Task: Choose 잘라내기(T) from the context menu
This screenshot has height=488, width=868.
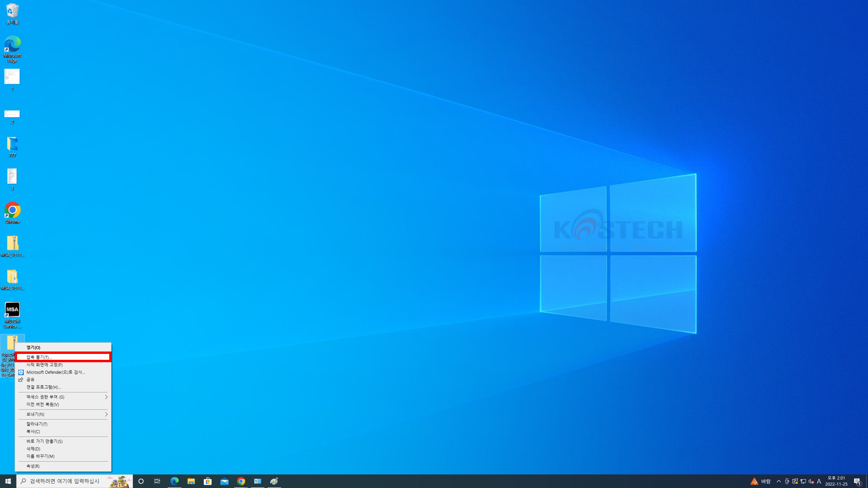Action: (x=63, y=424)
